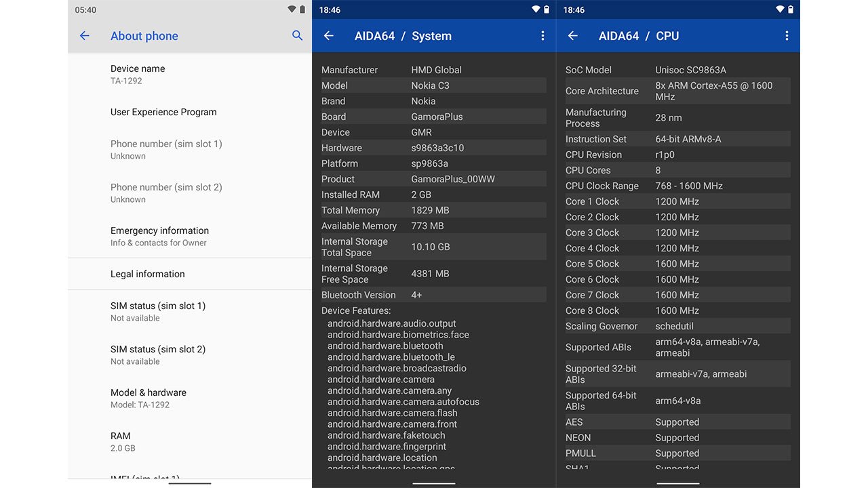Image resolution: width=868 pixels, height=488 pixels.
Task: Select Installed RAM 2 GB row
Action: coord(434,195)
